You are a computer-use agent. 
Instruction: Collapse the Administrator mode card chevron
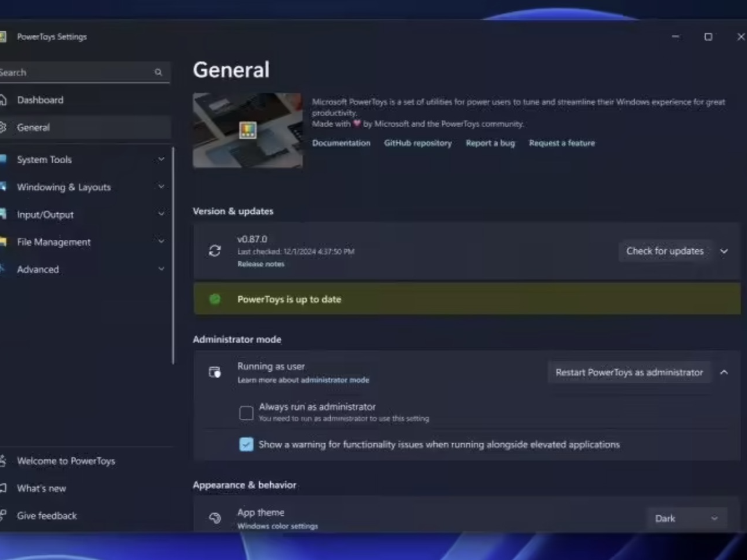(x=724, y=372)
